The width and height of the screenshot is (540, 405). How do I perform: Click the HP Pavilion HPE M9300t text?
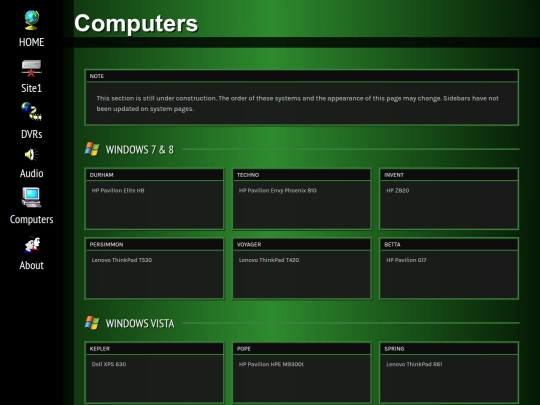[x=271, y=364]
